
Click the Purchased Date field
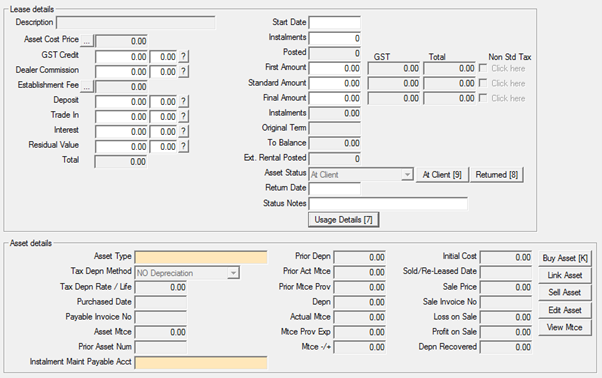160,302
